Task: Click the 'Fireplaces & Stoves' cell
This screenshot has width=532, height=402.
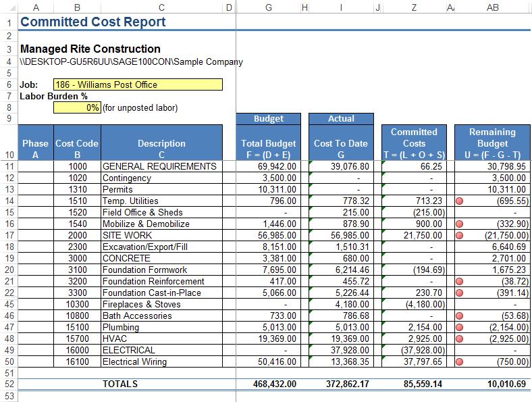Action: pos(161,304)
